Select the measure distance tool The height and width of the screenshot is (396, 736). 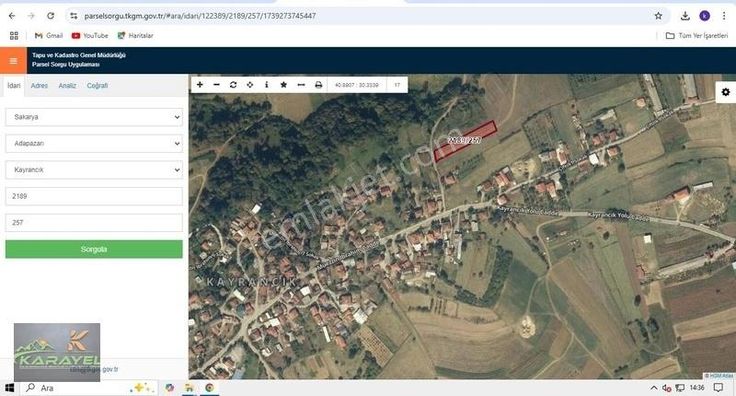tap(301, 85)
